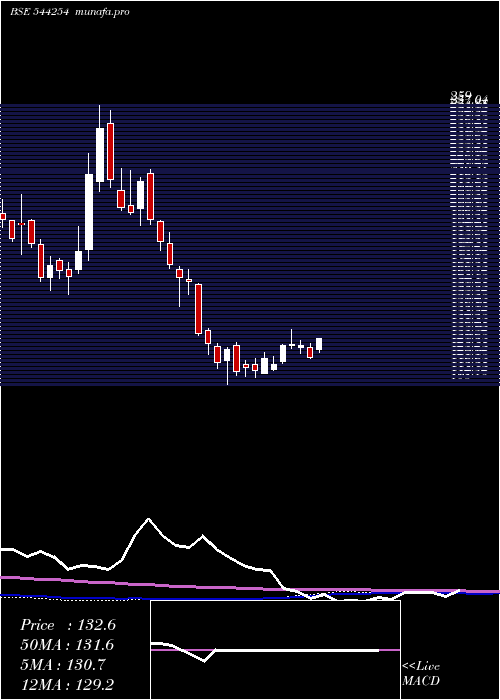Click the last white candlestick on the chart
Viewport: 500px width, 700px height.
point(319,344)
